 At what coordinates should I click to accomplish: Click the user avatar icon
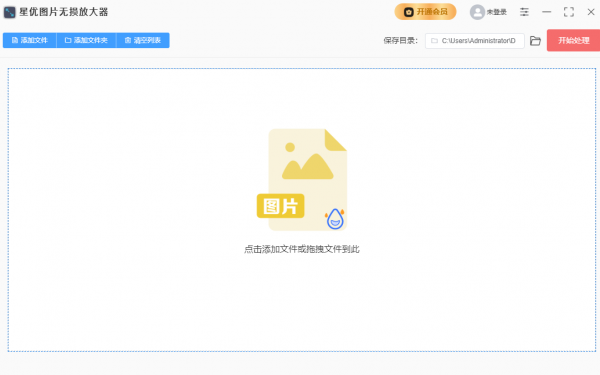point(477,12)
